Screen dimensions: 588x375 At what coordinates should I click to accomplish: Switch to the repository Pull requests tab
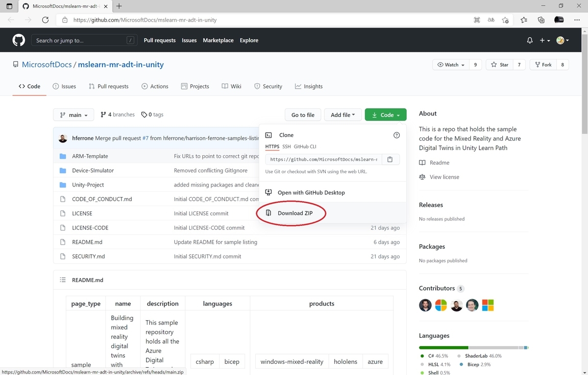(x=108, y=86)
